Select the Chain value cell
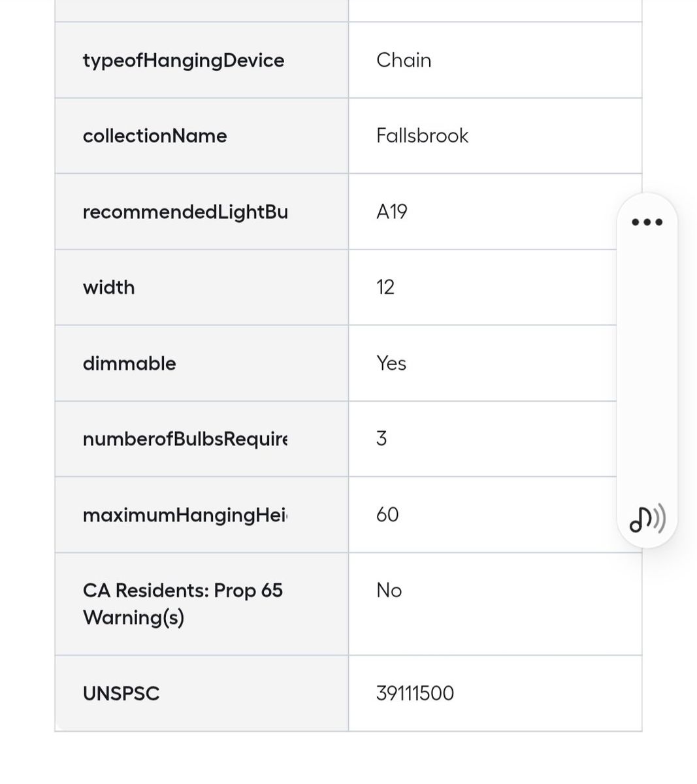Viewport: 697px width, 784px height. 404,60
